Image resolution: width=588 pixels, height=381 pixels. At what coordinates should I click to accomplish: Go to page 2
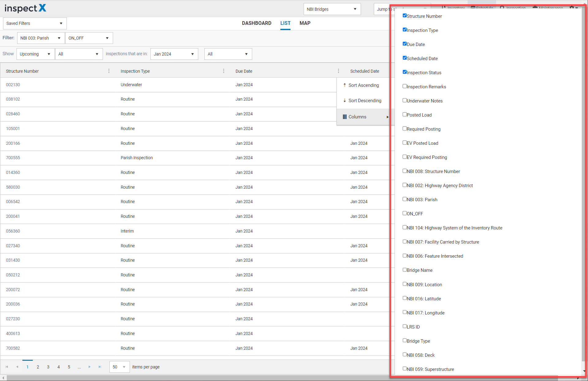38,367
